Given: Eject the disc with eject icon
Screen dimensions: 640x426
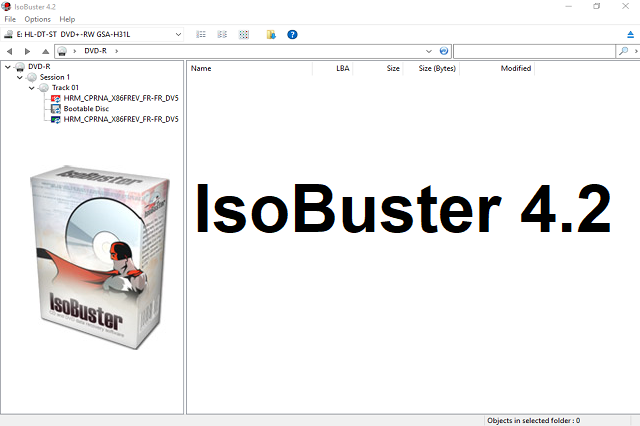Looking at the screenshot, I should (631, 35).
